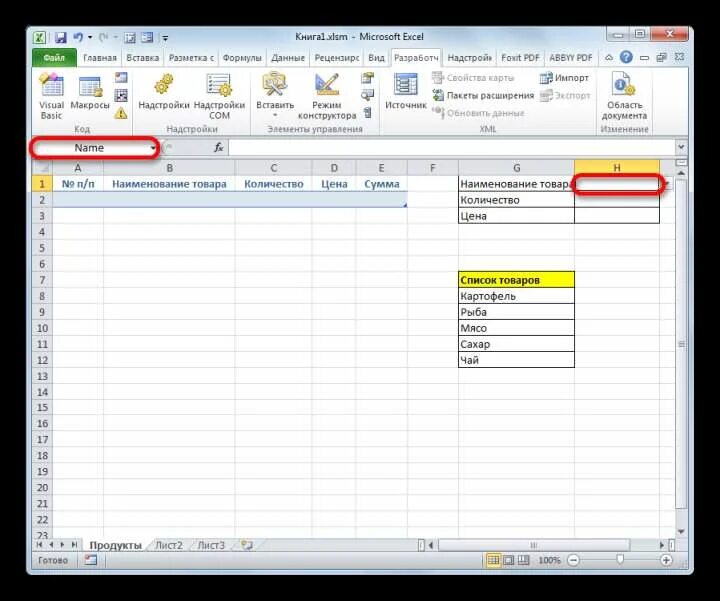This screenshot has height=601, width=720.
Task: Select the Сахар cell
Action: point(516,344)
